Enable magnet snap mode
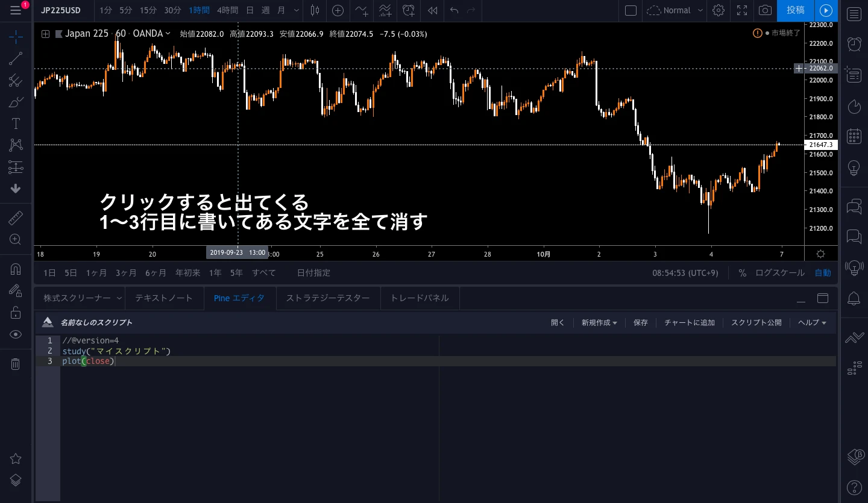Viewport: 868px width, 503px height. point(15,269)
